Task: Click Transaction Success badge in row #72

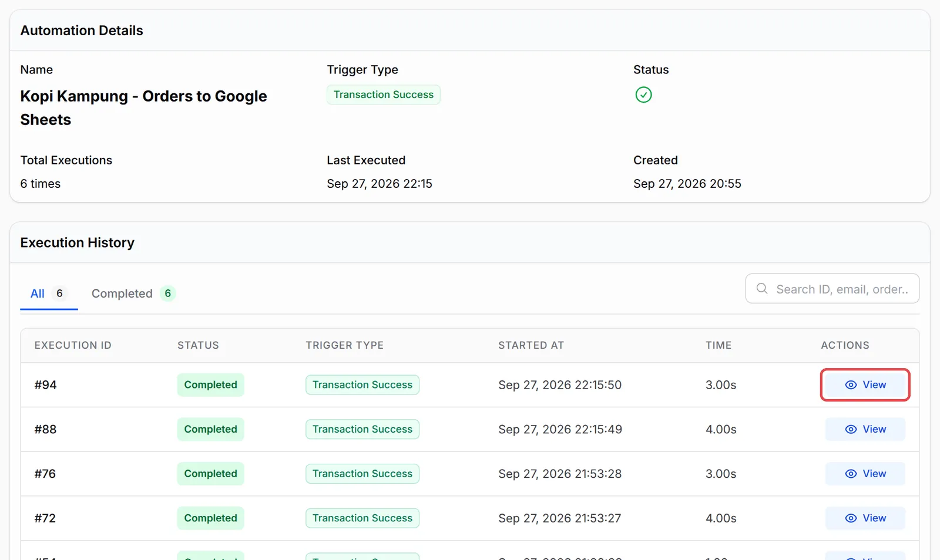Action: click(362, 518)
